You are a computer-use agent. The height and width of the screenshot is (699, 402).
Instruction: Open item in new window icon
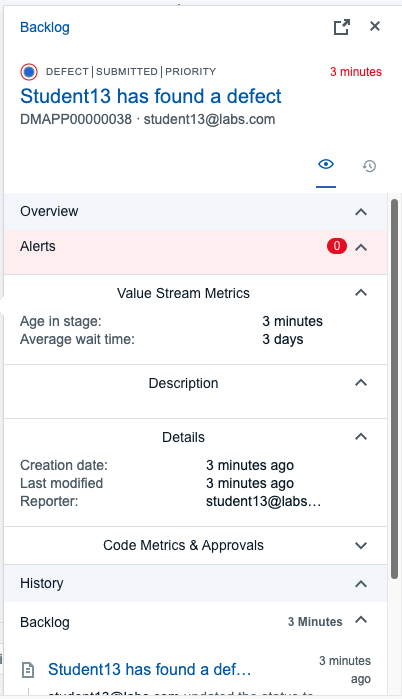[x=341, y=27]
